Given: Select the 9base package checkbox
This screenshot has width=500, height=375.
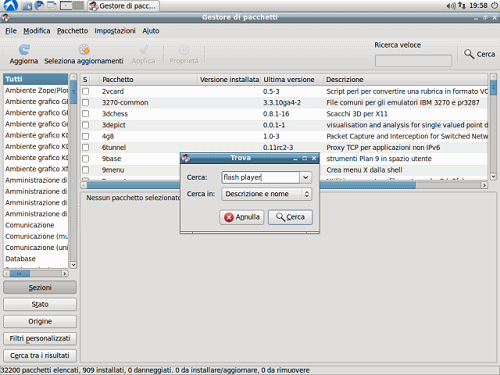Looking at the screenshot, I should (x=86, y=159).
